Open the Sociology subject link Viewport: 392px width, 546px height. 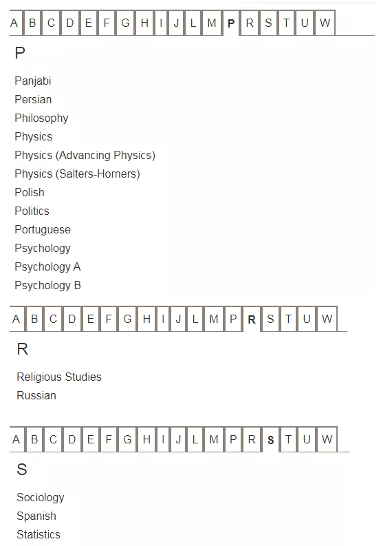pos(41,497)
